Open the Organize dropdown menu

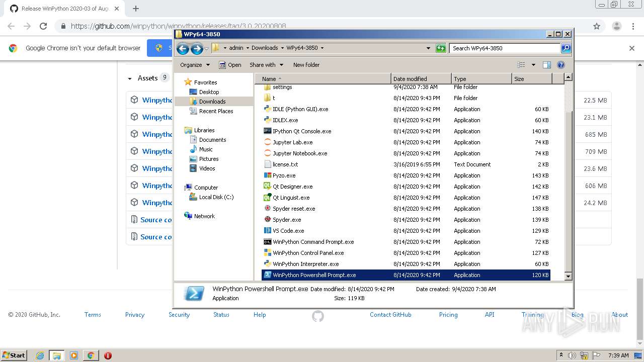pos(195,65)
